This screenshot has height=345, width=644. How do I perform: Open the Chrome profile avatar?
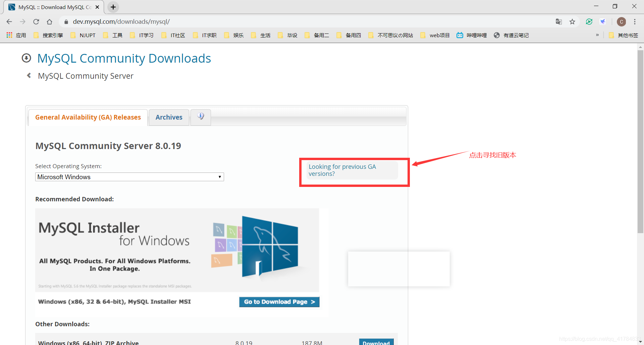[622, 22]
